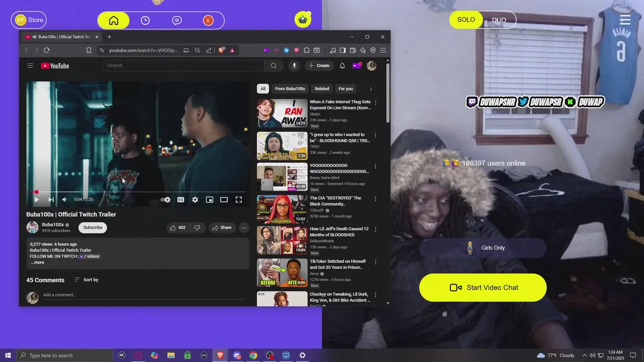
Task: Skip to next video in player
Action: 51,200
